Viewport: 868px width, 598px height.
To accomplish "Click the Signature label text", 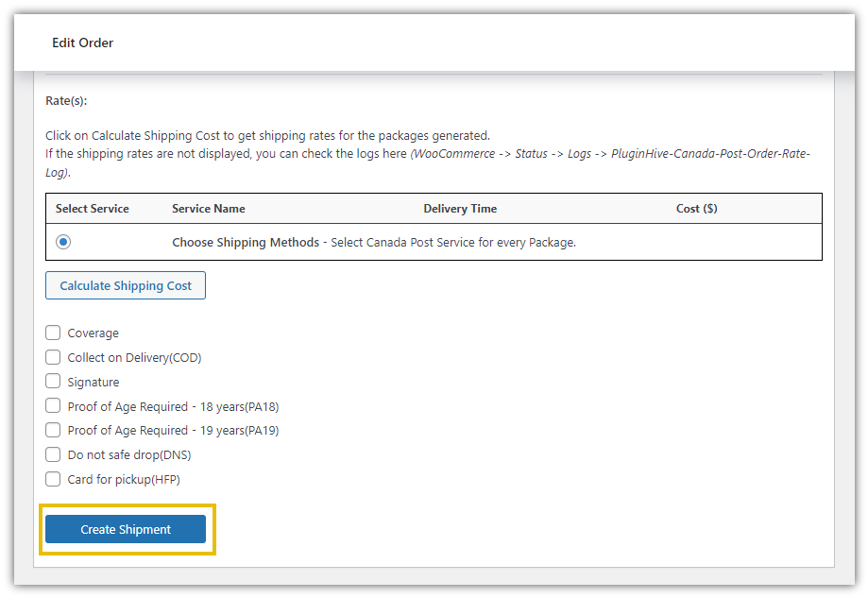I will 93,382.
